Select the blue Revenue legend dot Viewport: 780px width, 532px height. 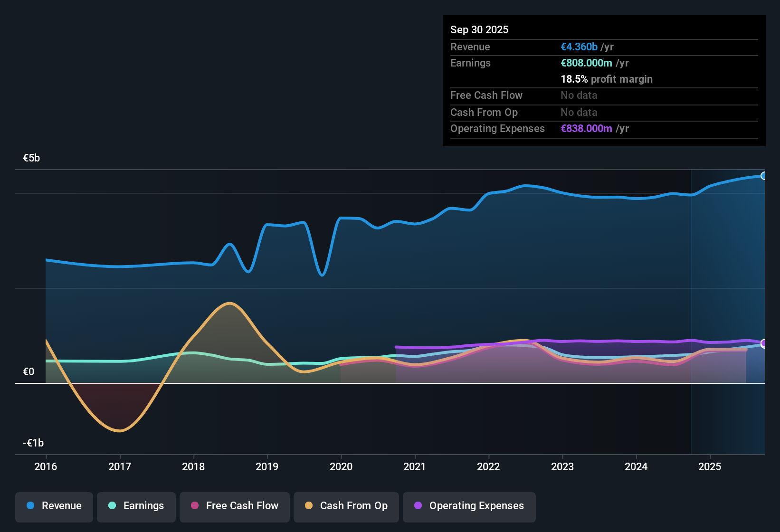(x=30, y=506)
